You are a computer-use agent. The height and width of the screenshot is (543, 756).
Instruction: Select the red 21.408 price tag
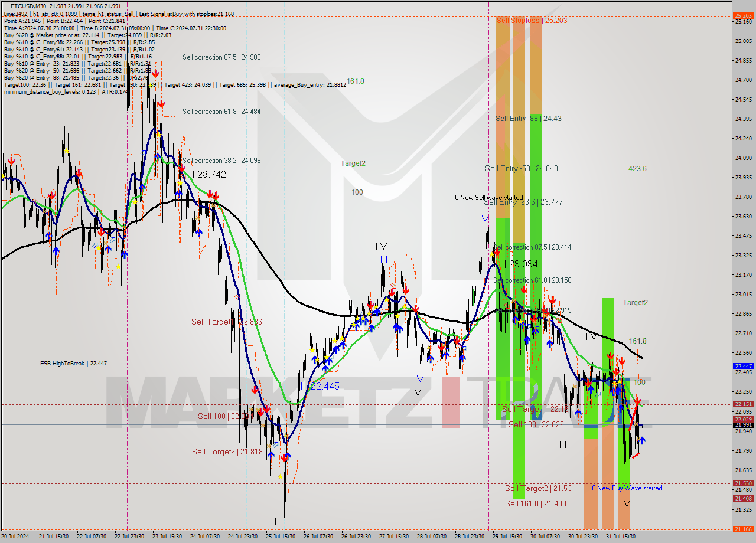742,498
